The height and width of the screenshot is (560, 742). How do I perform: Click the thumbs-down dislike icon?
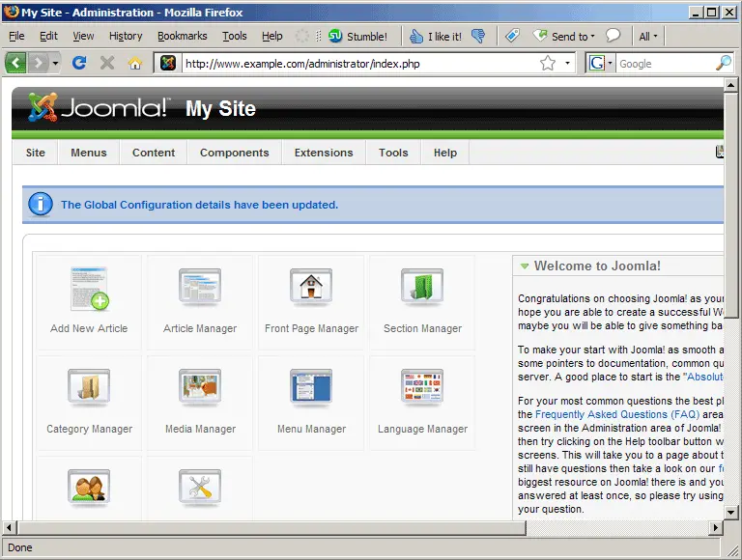click(478, 36)
